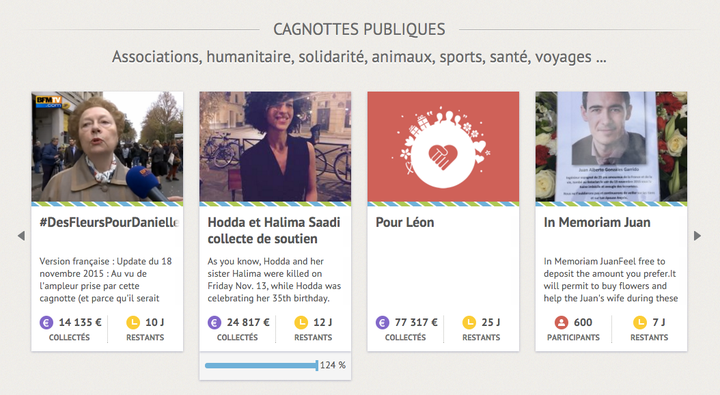Viewport: 720px width, 395px height.
Task: Open the #DesFleursPourDanielle title
Action: pos(109,222)
